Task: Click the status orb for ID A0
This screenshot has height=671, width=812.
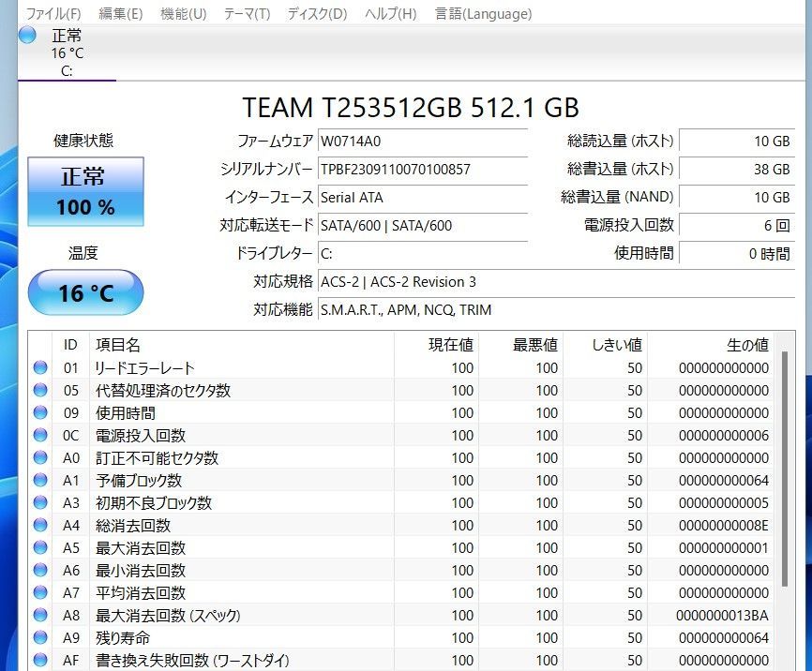Action: (x=40, y=457)
